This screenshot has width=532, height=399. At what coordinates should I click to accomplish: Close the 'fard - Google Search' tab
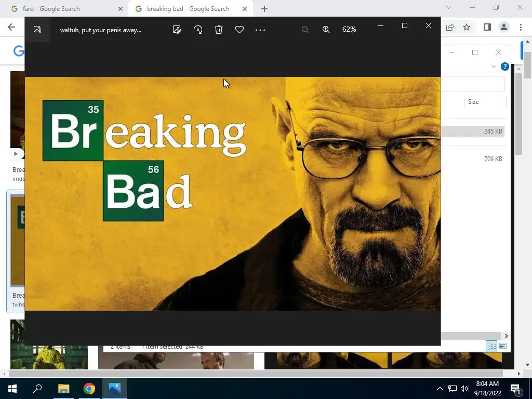(x=121, y=9)
